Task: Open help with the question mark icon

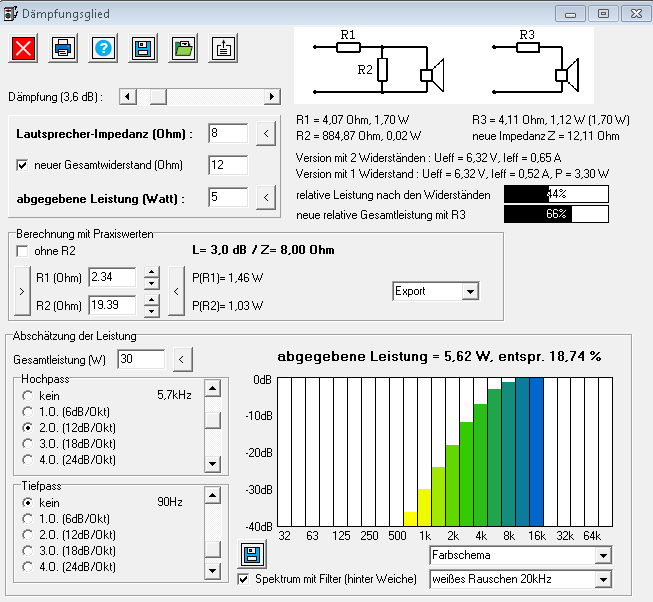Action: [103, 48]
